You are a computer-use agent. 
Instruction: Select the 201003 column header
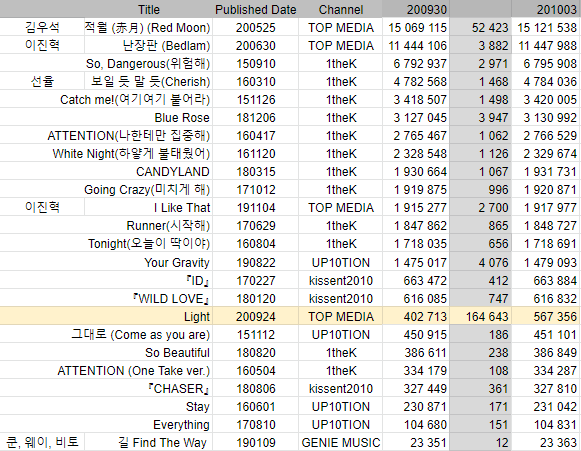coord(557,9)
